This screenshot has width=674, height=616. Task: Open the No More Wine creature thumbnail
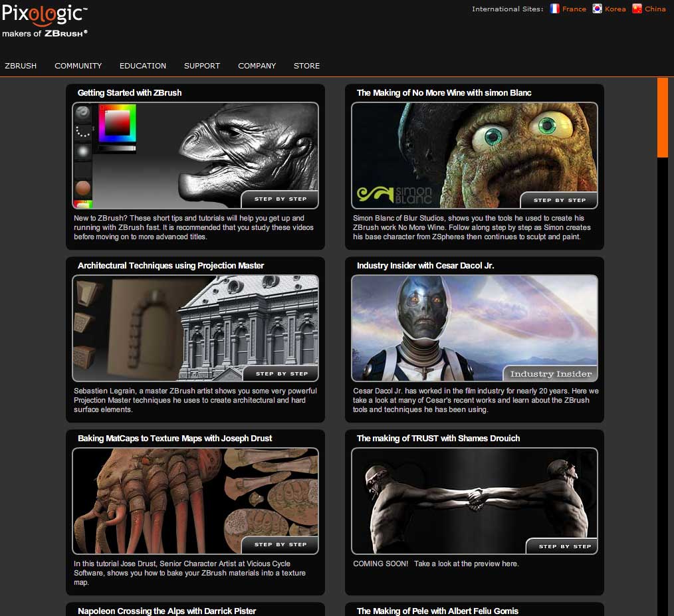[475, 155]
